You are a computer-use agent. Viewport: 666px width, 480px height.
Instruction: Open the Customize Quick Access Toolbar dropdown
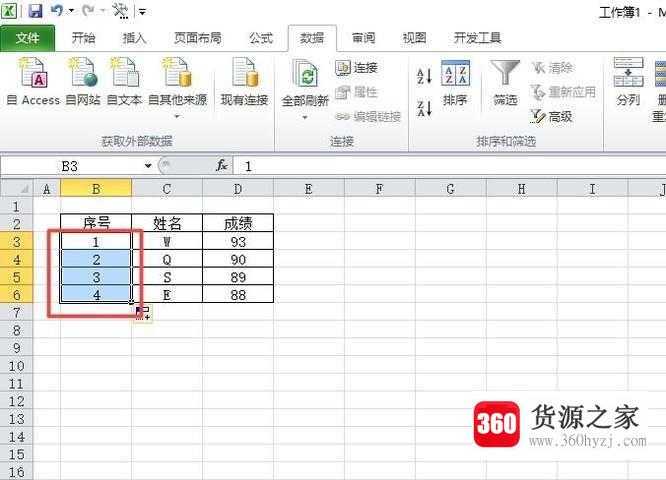142,12
